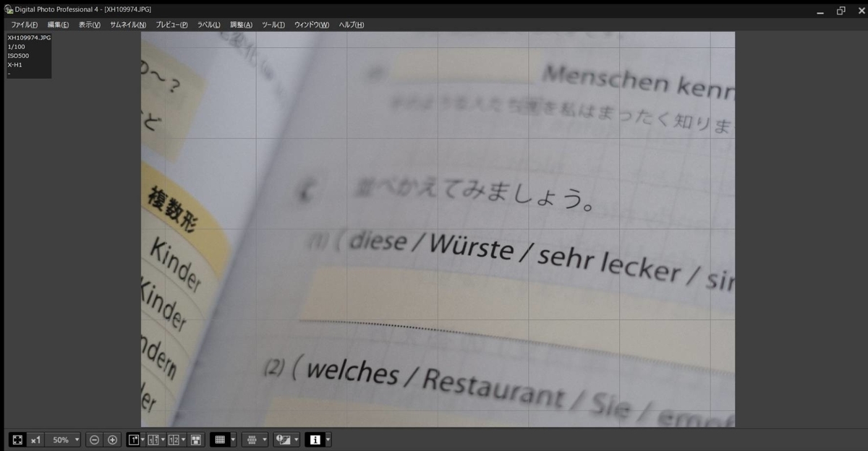Select the single image preview layout icon
Viewport: 868px width, 451px height.
point(133,439)
